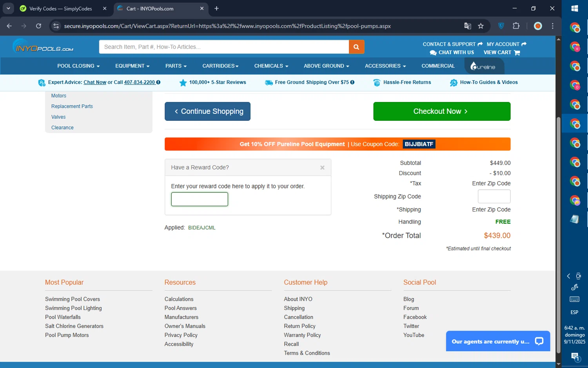
Task: Open Facebook social link
Action: coord(415,317)
